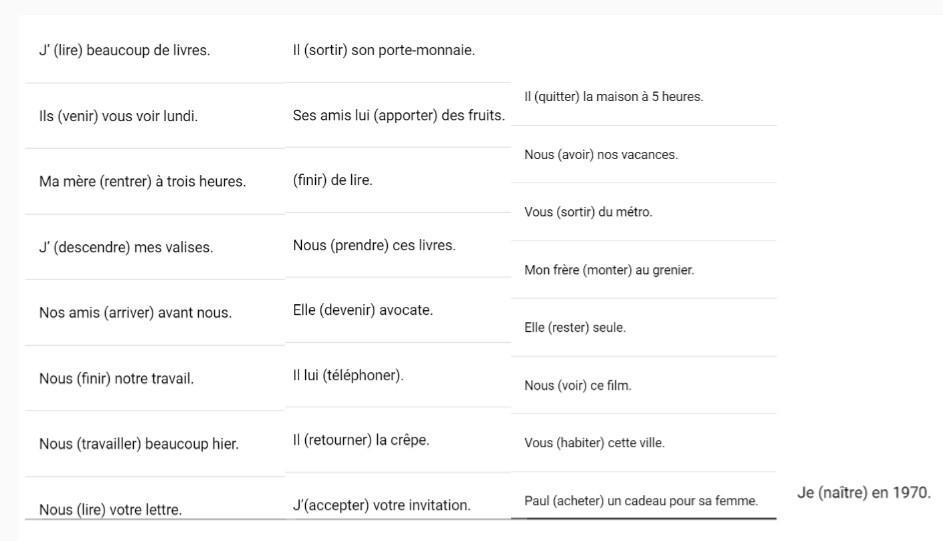This screenshot has height=541, width=943.
Task: Choose "Nos amis (arriver) avant nous."
Action: pos(135,313)
